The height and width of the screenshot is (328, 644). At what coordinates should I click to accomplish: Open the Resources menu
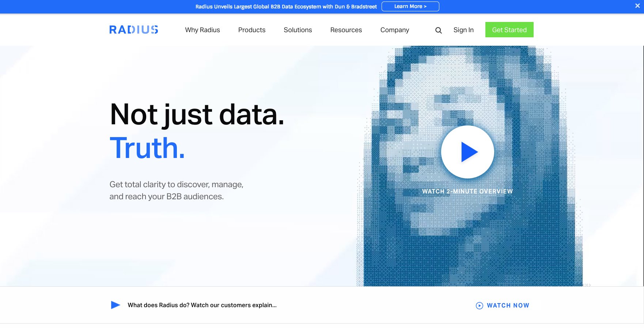tap(346, 30)
